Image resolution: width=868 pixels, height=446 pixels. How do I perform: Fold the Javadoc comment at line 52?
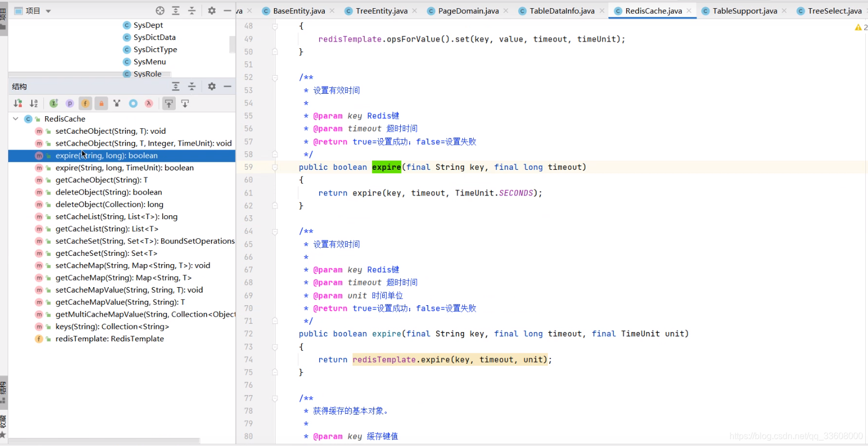coord(275,77)
